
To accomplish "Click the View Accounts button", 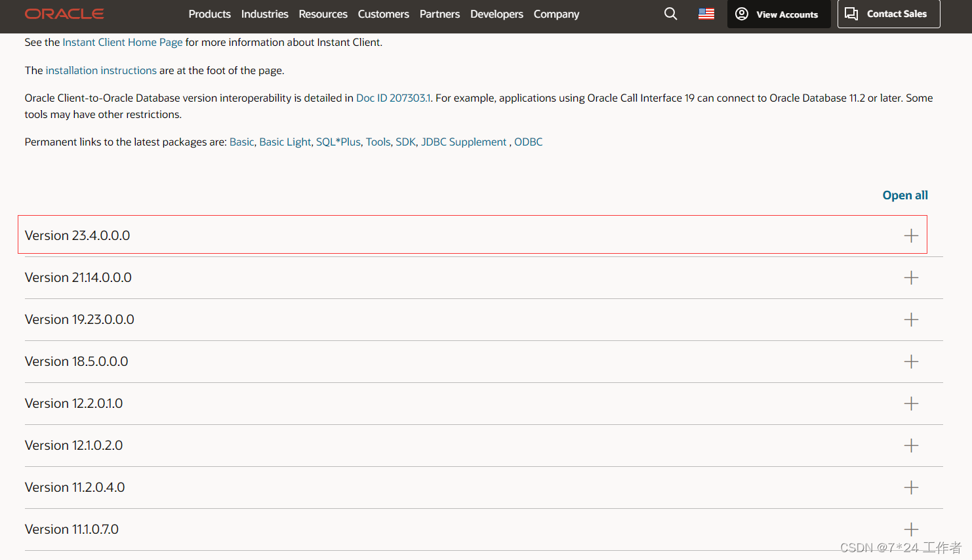I will coord(779,14).
